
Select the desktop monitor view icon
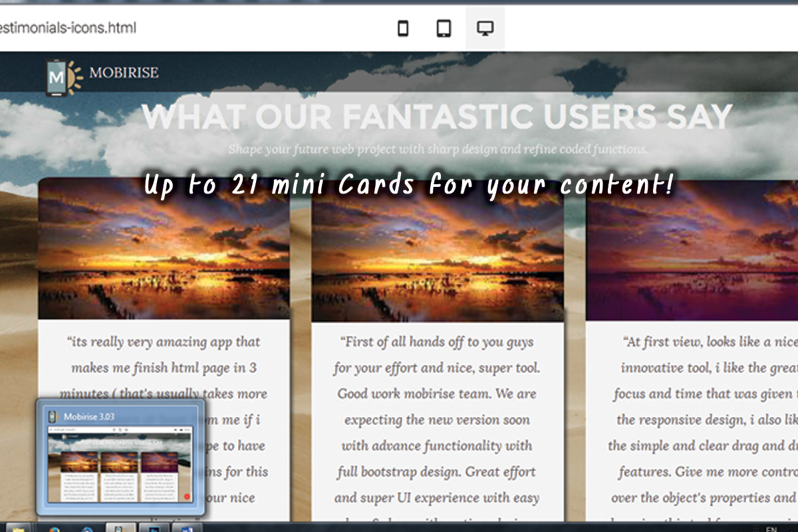(485, 29)
